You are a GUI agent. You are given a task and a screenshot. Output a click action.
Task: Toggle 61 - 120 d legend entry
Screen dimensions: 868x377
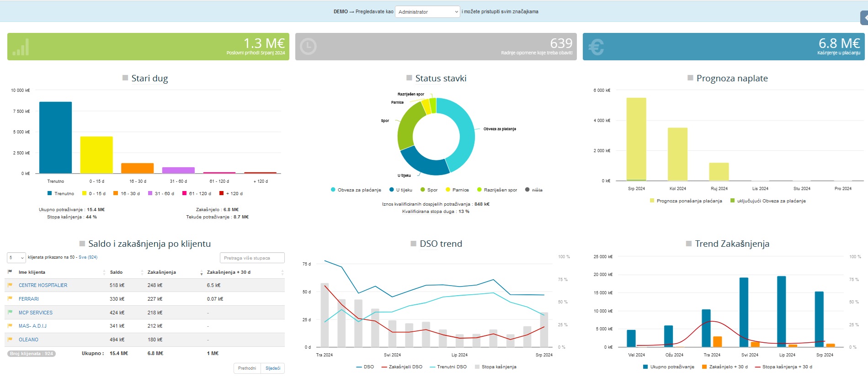pyautogui.click(x=197, y=193)
